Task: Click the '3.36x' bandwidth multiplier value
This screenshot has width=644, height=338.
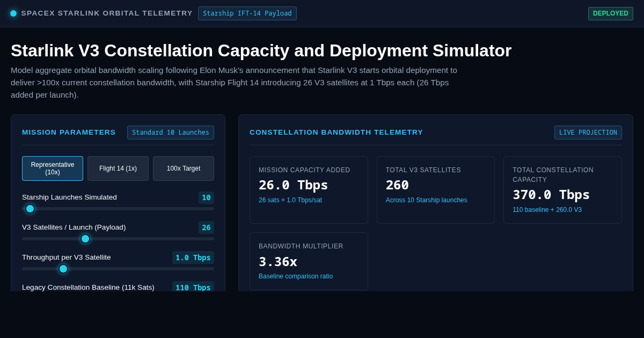Action: pyautogui.click(x=278, y=262)
